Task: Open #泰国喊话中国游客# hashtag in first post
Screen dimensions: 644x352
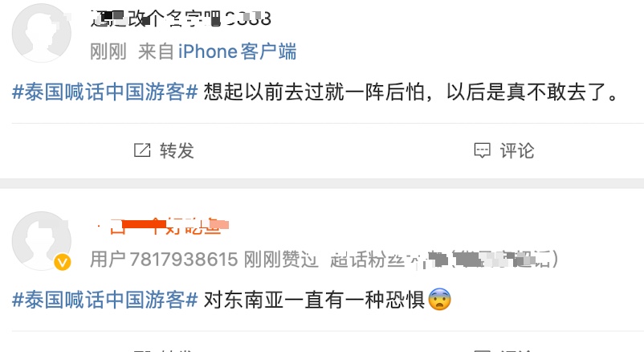Action: pos(105,92)
